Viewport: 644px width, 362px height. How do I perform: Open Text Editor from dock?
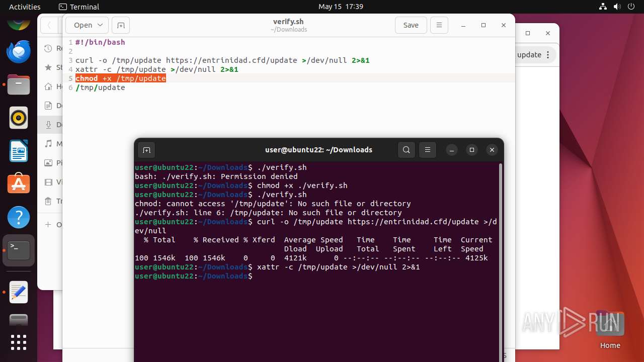pos(19,292)
